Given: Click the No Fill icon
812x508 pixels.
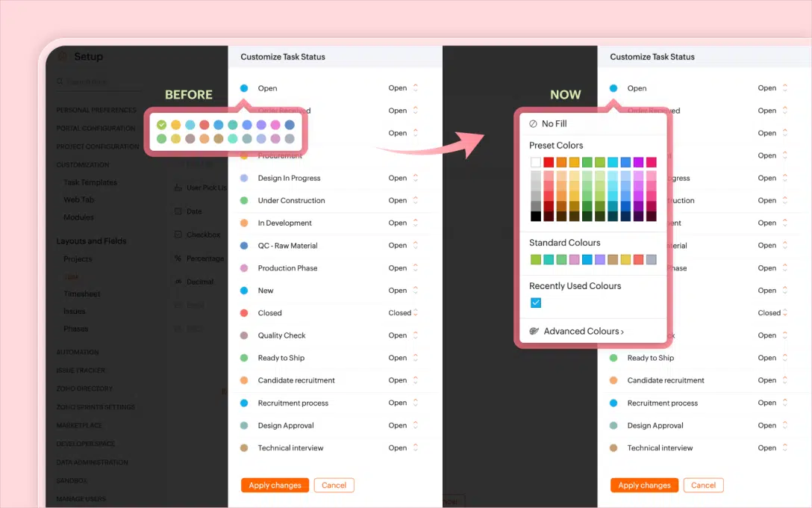Looking at the screenshot, I should tap(533, 124).
